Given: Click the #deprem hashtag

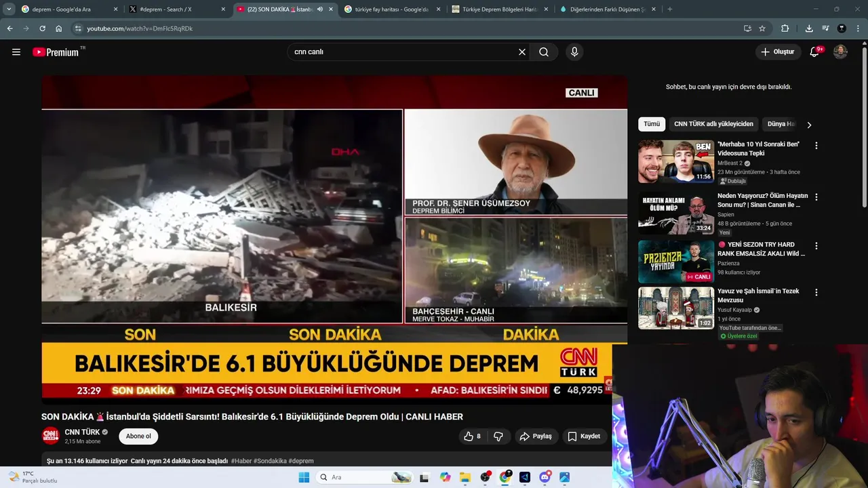Looking at the screenshot, I should click(301, 461).
